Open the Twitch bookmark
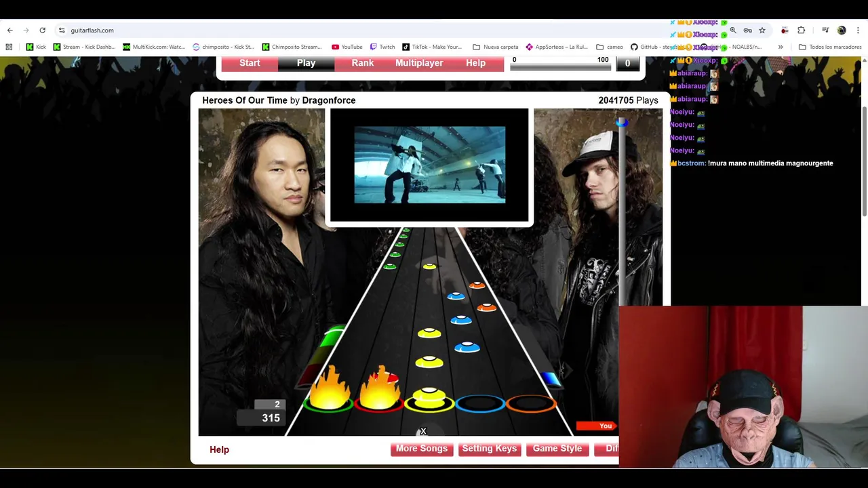This screenshot has width=868, height=488. [382, 47]
